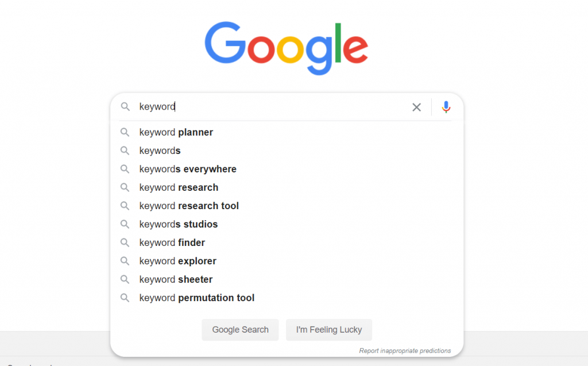The image size is (588, 366).
Task: Clear the search box with X icon
Action: (417, 107)
